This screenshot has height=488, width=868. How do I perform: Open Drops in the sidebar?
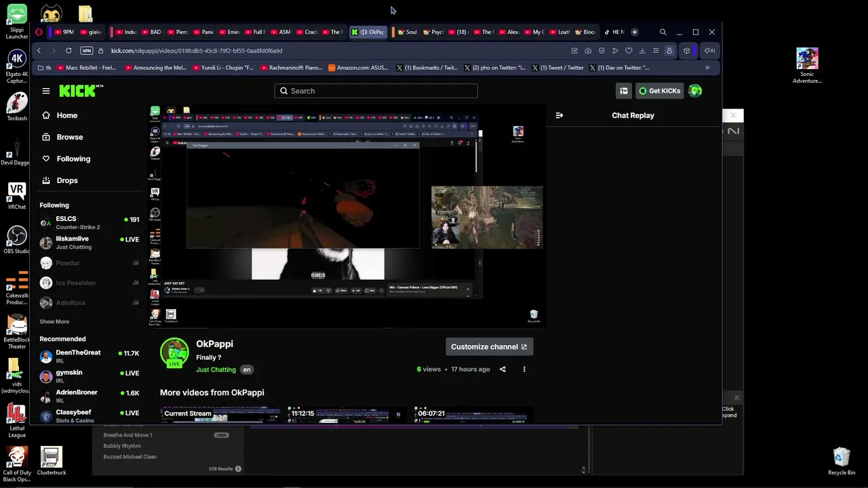(66, 180)
